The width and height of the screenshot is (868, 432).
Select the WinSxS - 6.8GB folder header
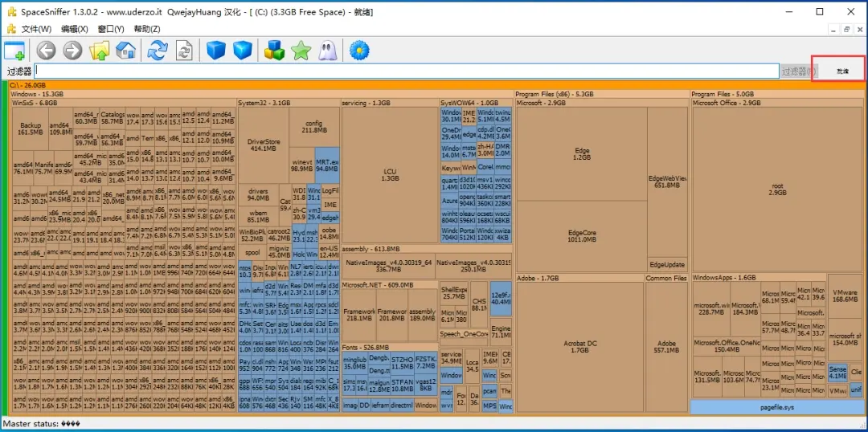[124, 103]
